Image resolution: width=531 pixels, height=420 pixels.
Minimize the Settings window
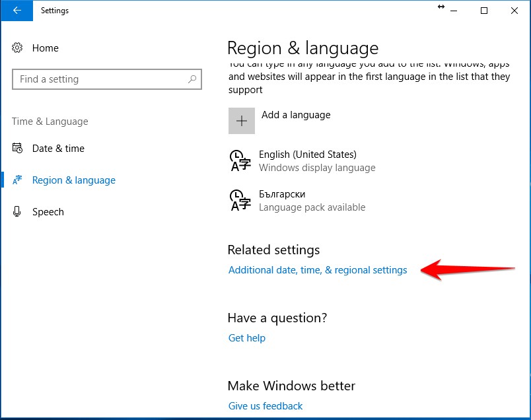point(454,11)
